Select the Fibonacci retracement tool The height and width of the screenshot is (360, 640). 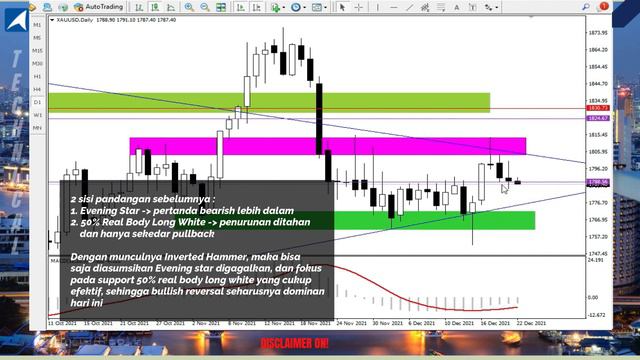[441, 7]
